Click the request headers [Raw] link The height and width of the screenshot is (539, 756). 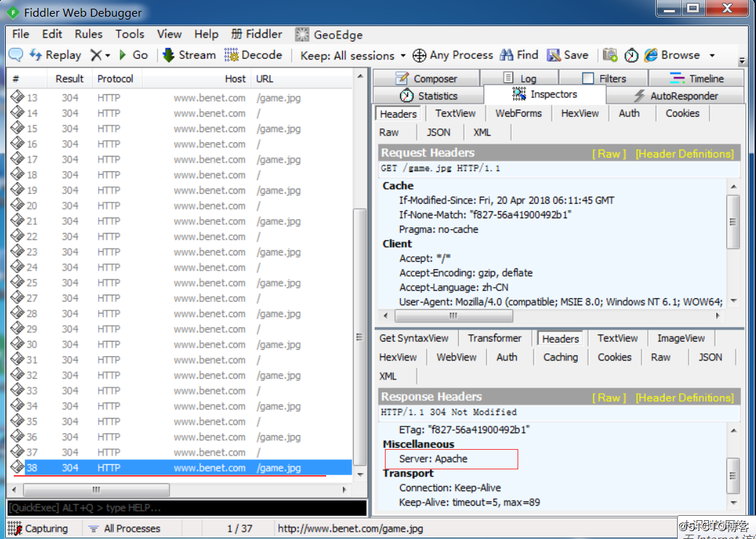[x=609, y=154]
